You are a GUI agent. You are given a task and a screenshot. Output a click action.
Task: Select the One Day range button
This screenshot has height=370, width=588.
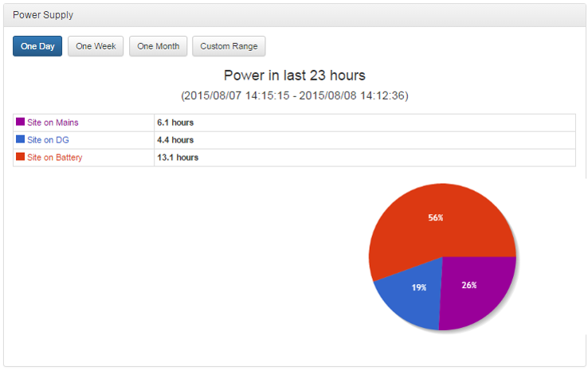37,46
